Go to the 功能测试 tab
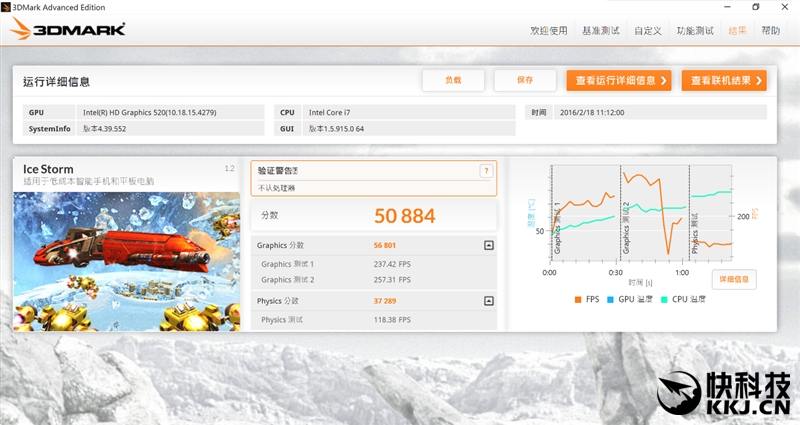The width and height of the screenshot is (800, 425). (695, 31)
